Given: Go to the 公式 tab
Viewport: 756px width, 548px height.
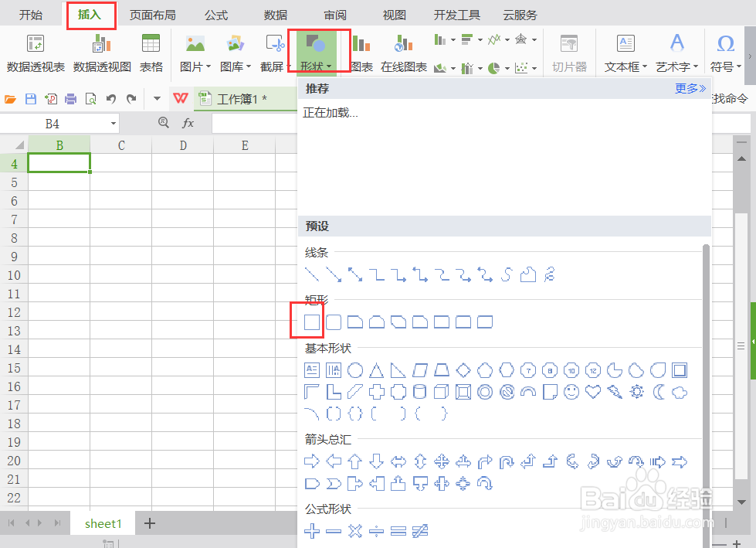Looking at the screenshot, I should [x=216, y=15].
